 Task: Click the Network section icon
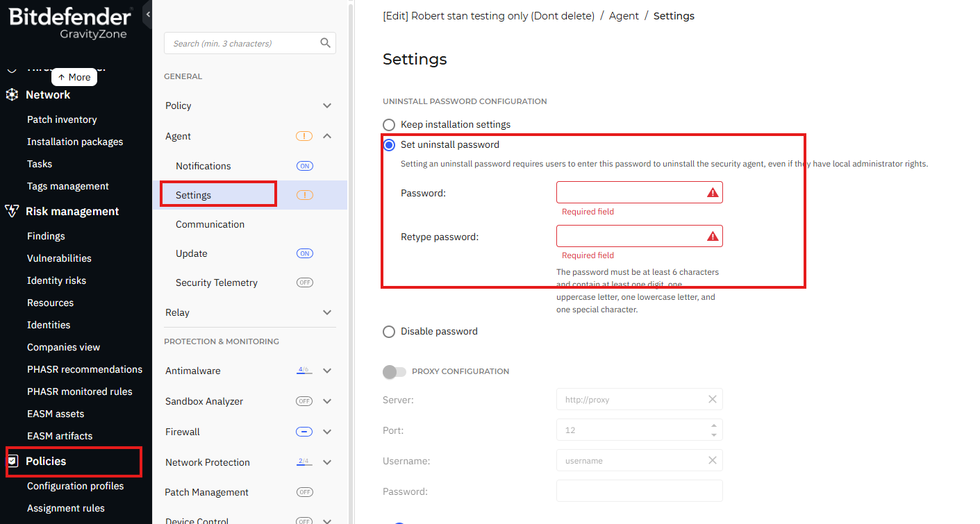pyautogui.click(x=12, y=94)
